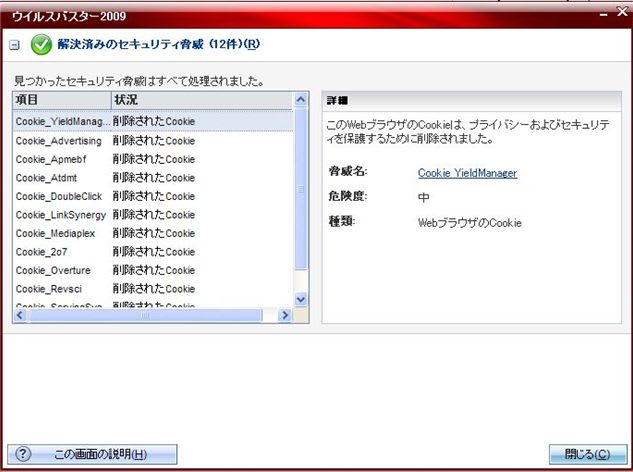Sort by the 状況 column header

[x=202, y=100]
